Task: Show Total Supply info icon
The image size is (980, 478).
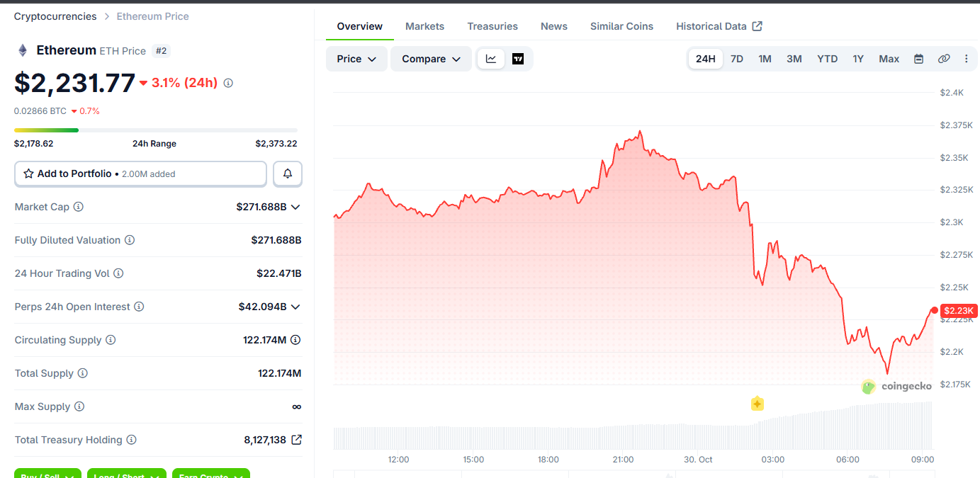Action: (x=82, y=373)
